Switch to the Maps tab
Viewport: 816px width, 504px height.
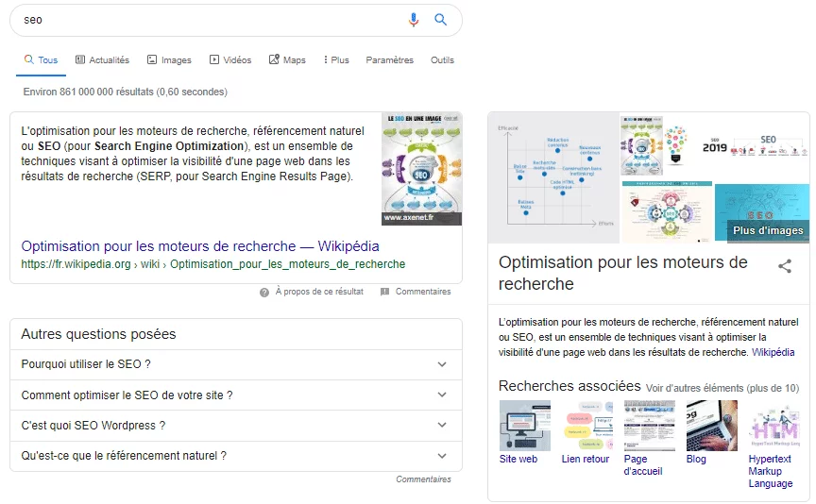(x=287, y=59)
